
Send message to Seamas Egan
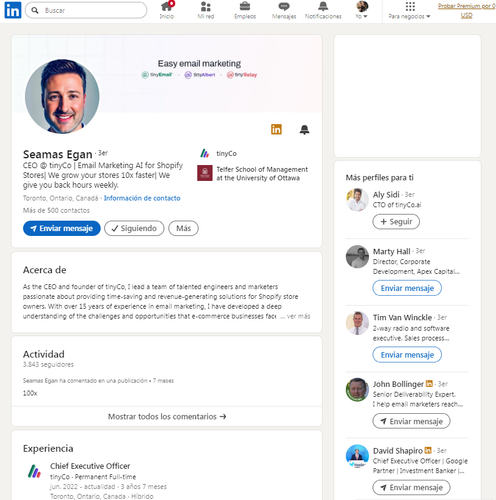tap(62, 228)
